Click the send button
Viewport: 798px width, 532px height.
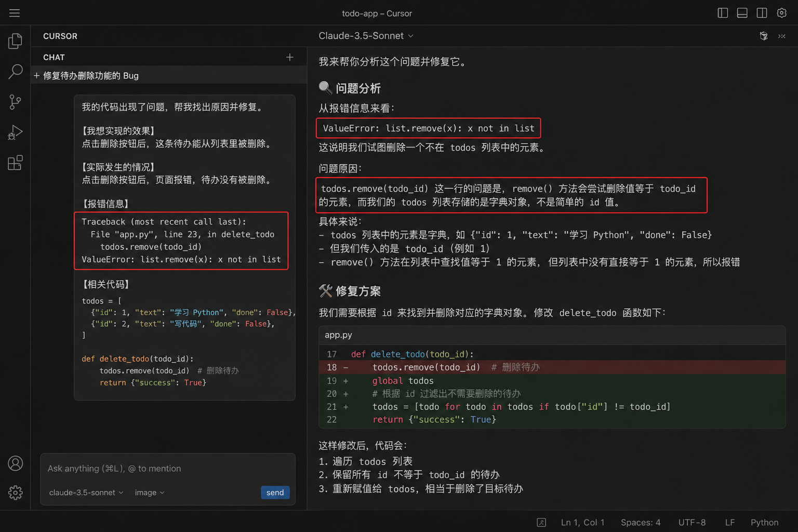pyautogui.click(x=275, y=493)
